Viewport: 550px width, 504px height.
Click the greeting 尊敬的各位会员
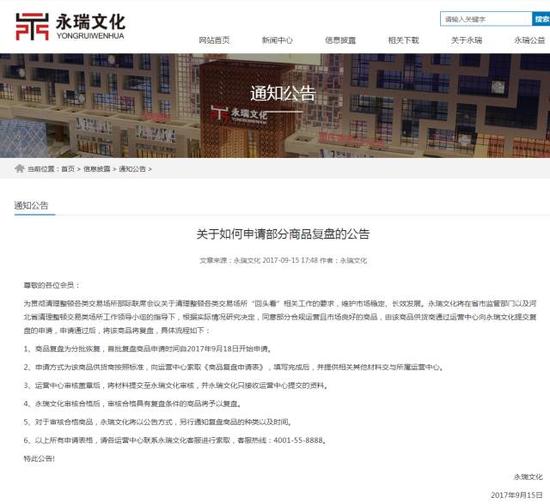point(52,285)
